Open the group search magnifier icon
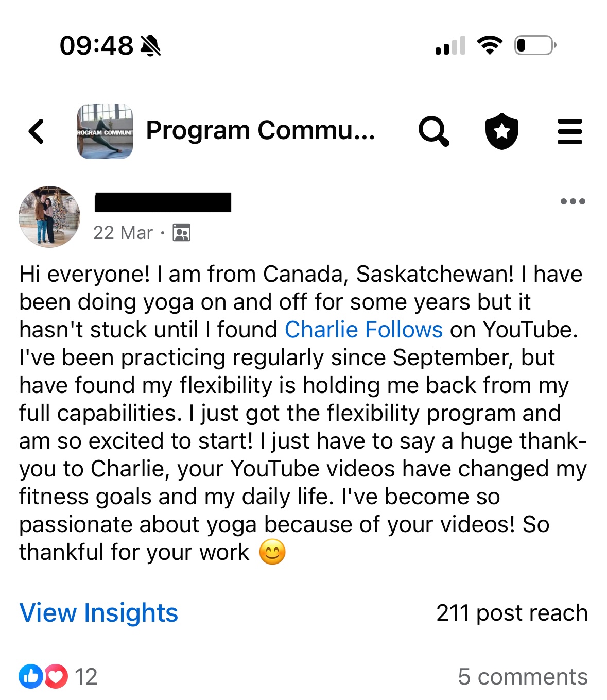The width and height of the screenshot is (607, 700). [433, 131]
